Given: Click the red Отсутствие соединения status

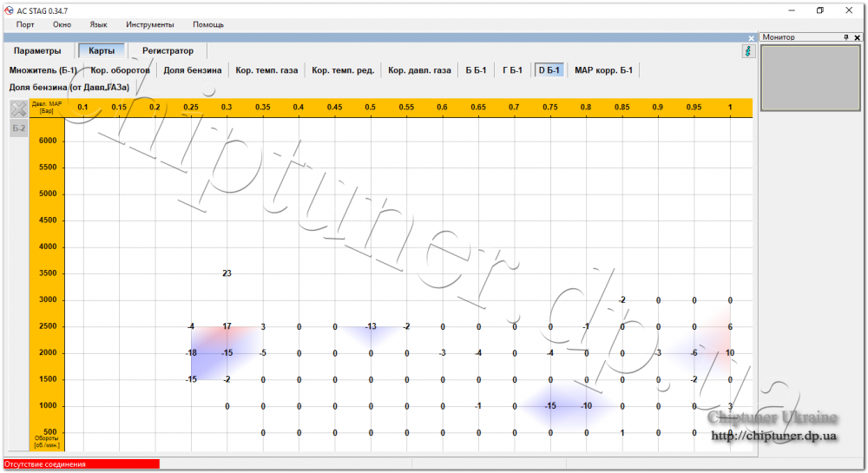Looking at the screenshot, I should coord(82,464).
